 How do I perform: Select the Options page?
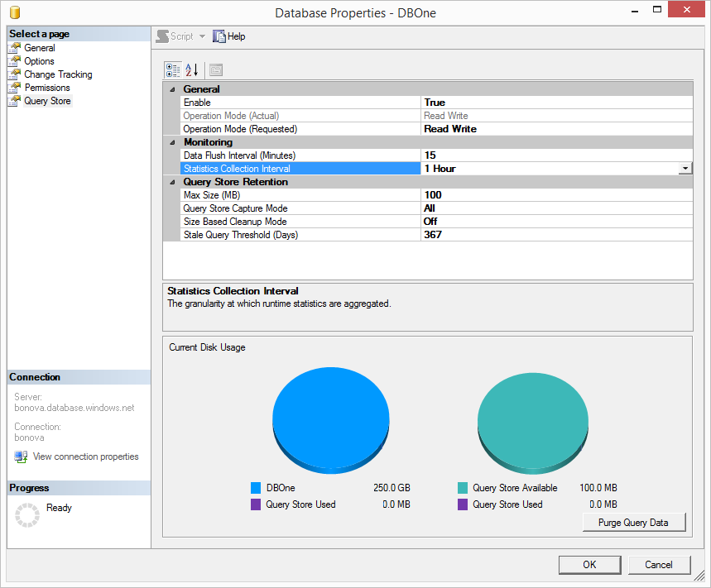(x=39, y=61)
